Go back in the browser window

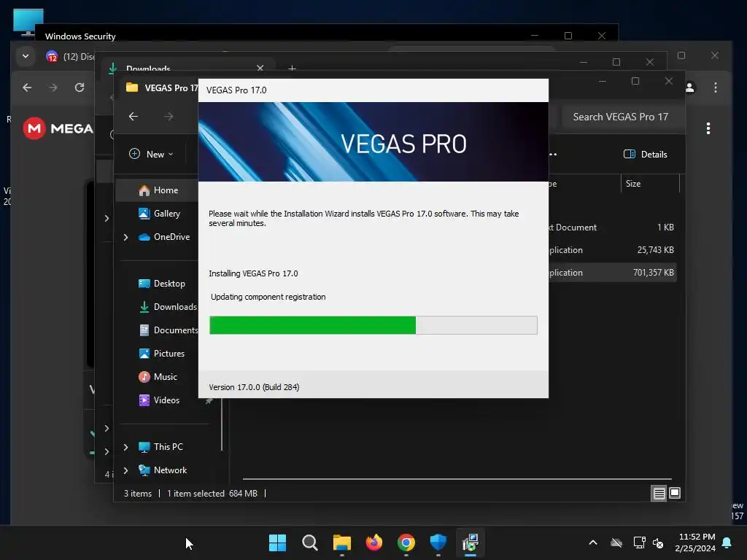[27, 87]
